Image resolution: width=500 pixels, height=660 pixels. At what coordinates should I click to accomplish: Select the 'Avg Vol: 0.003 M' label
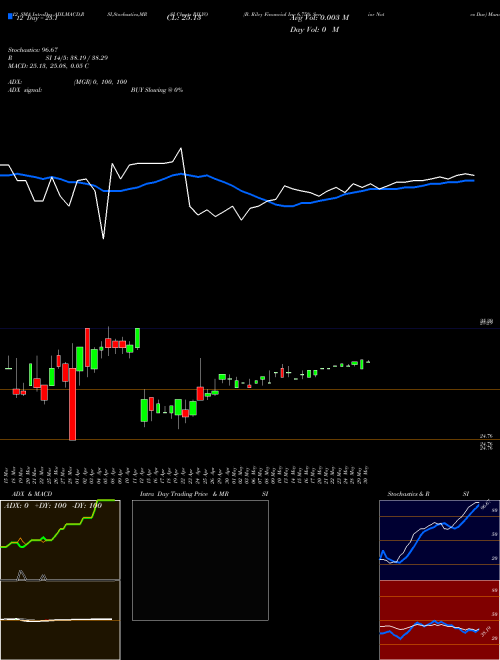tap(319, 18)
